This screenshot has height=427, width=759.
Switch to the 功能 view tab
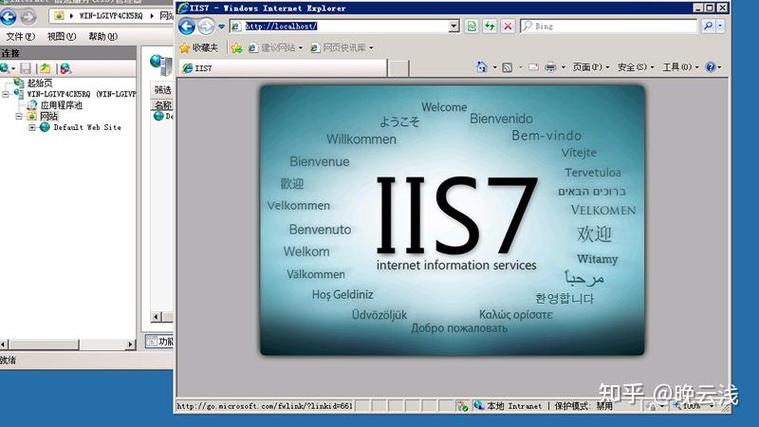160,341
